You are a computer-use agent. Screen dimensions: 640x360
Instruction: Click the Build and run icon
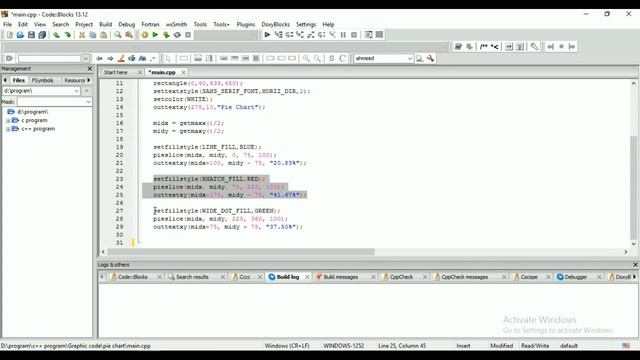(166, 35)
